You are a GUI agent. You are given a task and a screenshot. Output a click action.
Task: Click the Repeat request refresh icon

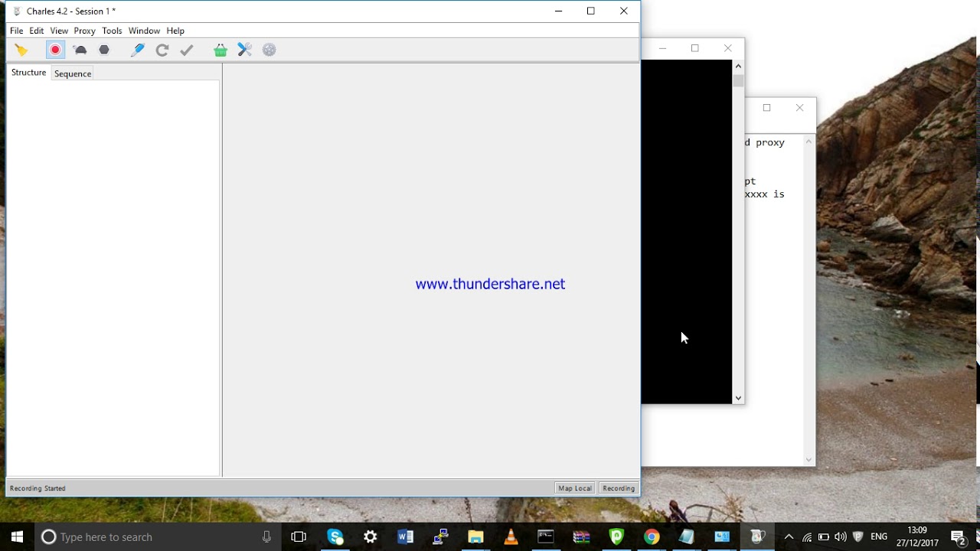[162, 50]
